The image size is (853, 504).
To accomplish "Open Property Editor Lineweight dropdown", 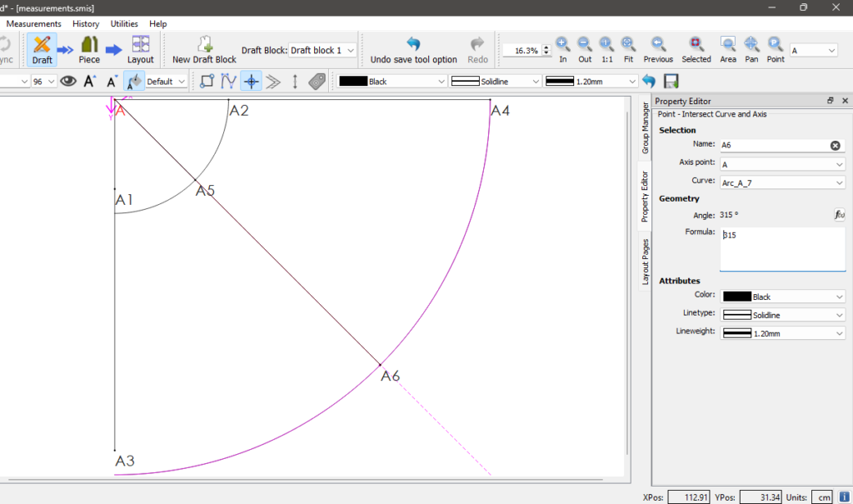I will coord(782,333).
